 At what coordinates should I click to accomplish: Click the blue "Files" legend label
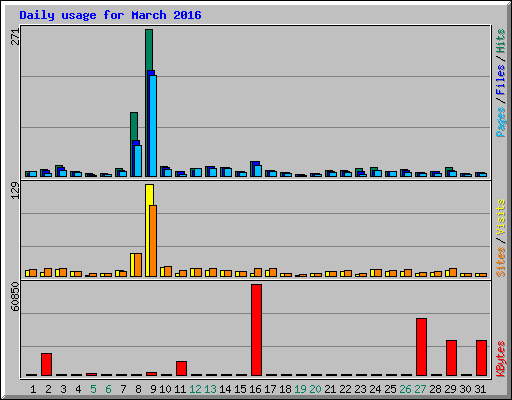point(501,80)
